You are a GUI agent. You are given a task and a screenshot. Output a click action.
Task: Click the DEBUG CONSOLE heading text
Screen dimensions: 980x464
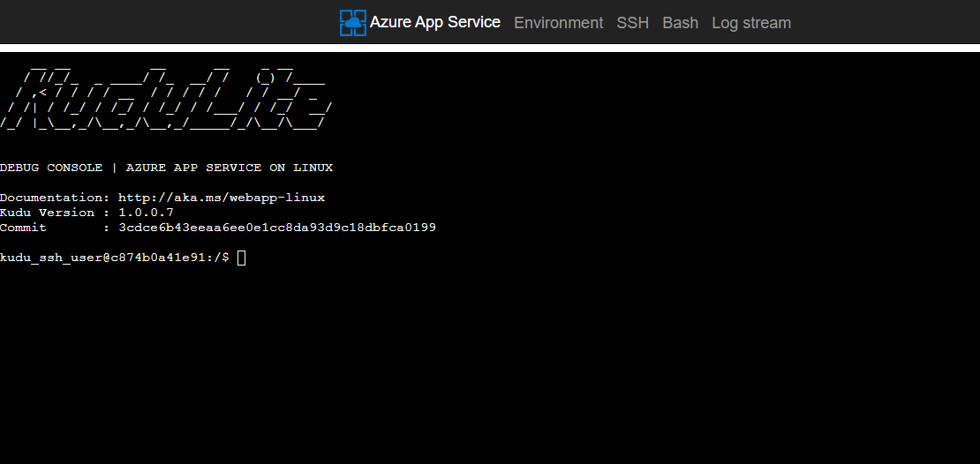tap(51, 168)
